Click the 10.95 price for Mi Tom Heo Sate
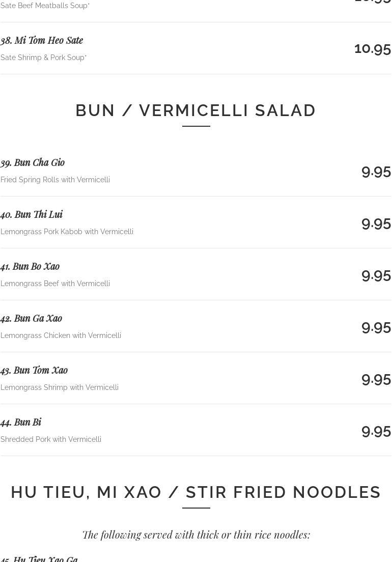This screenshot has height=562, width=392. coord(372,48)
